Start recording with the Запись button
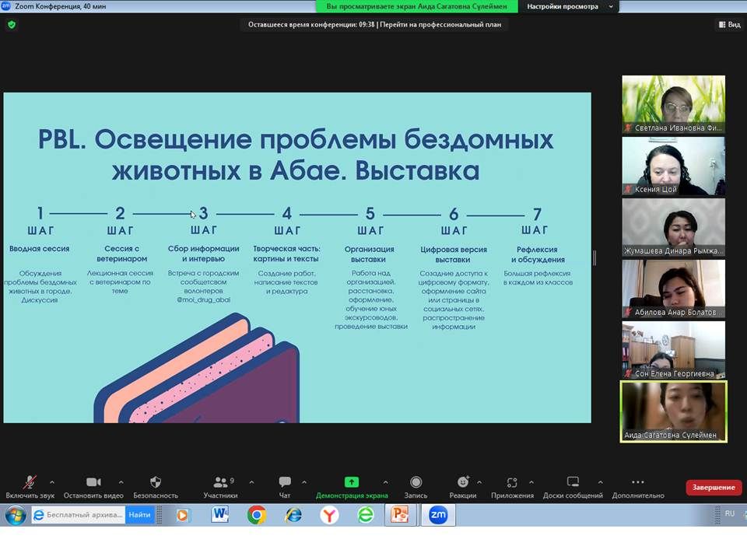The image size is (747, 560). pyautogui.click(x=416, y=483)
